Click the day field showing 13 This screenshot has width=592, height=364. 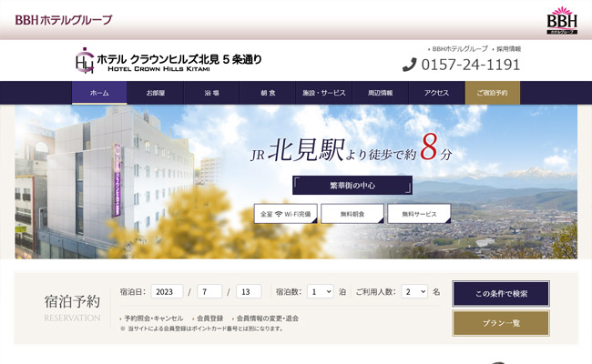tap(249, 291)
